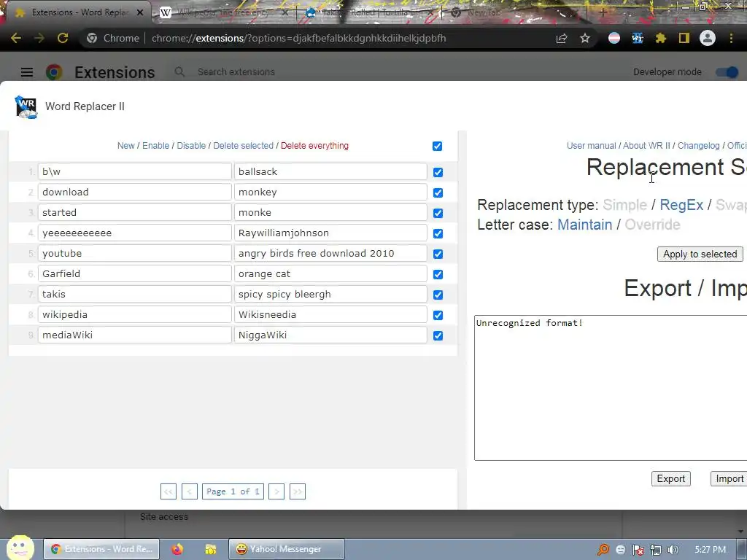The height and width of the screenshot is (560, 747).
Task: Open the User manual link
Action: pyautogui.click(x=591, y=146)
